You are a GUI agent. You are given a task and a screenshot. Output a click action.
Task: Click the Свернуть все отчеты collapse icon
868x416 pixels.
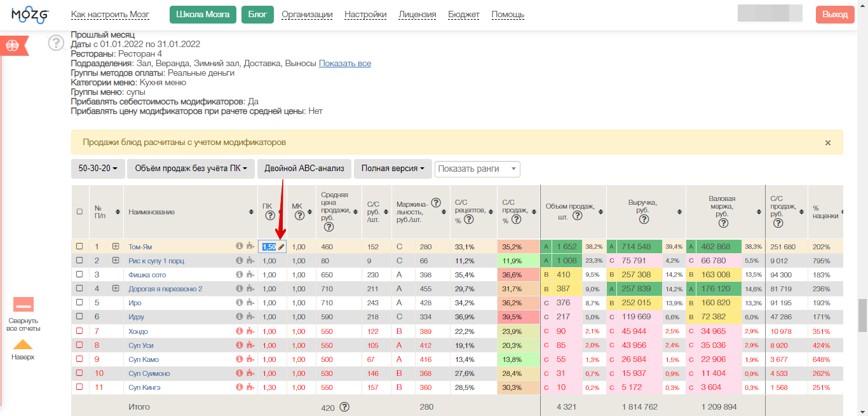[x=24, y=304]
